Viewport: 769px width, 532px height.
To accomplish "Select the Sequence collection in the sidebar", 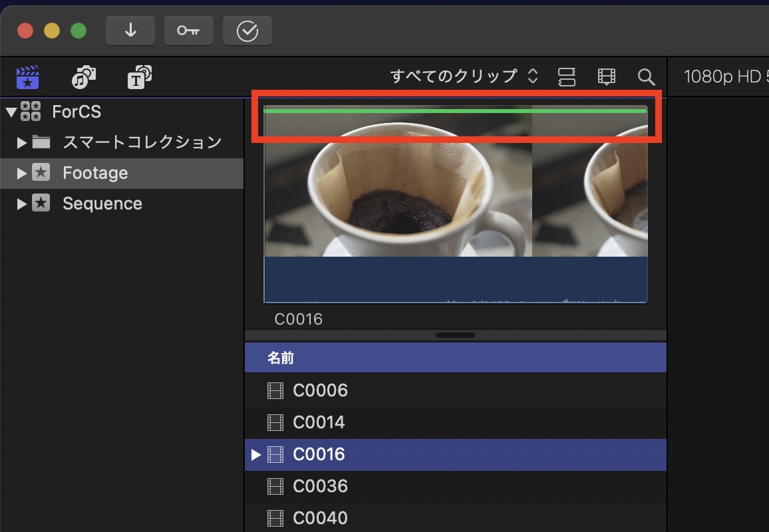I will click(x=102, y=203).
